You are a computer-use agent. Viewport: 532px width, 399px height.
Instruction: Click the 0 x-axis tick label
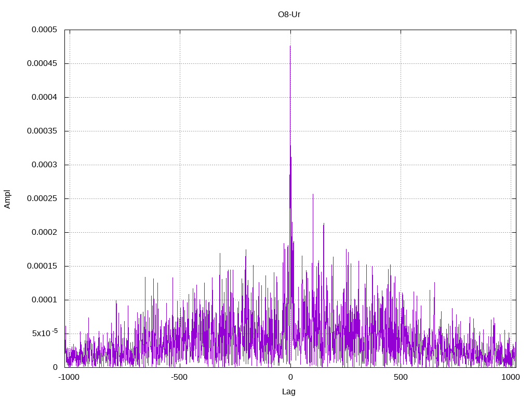pyautogui.click(x=290, y=377)
